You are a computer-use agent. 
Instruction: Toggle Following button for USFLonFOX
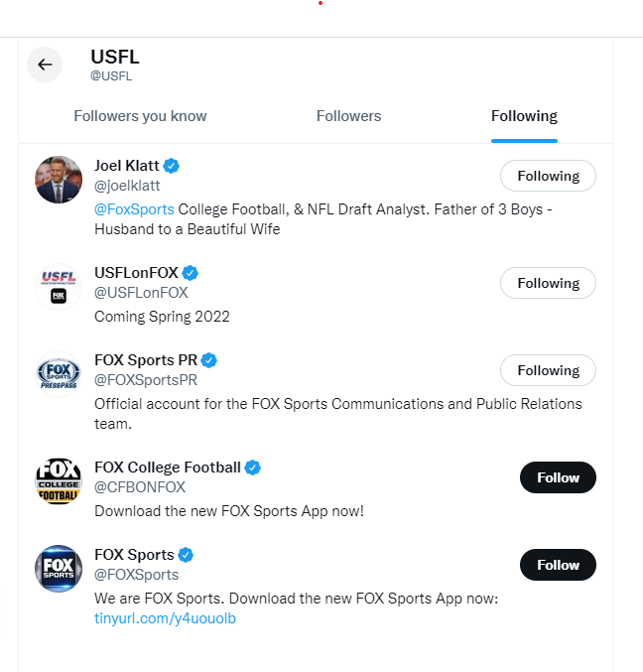coord(548,283)
